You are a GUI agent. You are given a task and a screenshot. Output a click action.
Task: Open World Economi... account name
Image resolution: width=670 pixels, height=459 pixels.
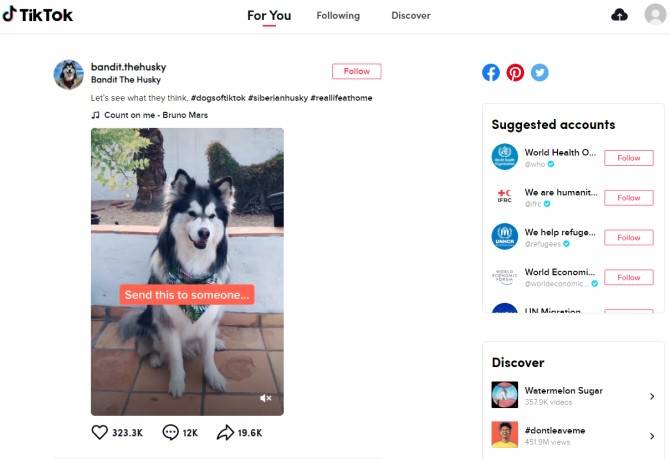coord(560,272)
